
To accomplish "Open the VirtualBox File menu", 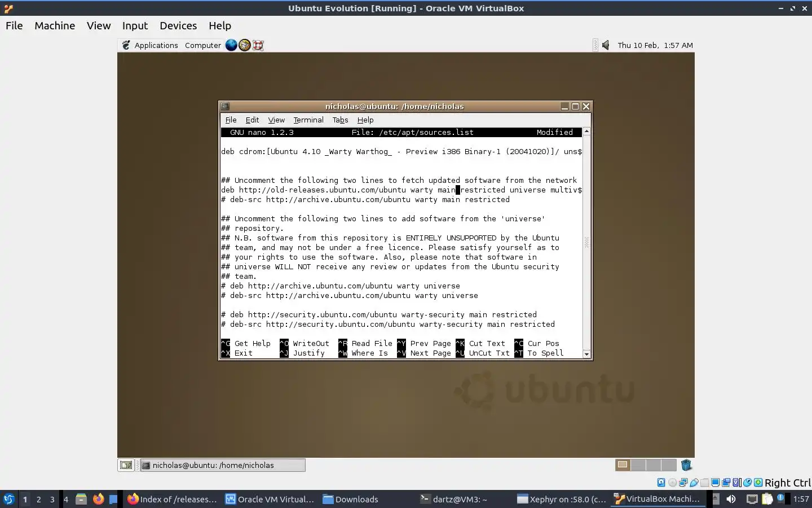I will click(x=14, y=25).
